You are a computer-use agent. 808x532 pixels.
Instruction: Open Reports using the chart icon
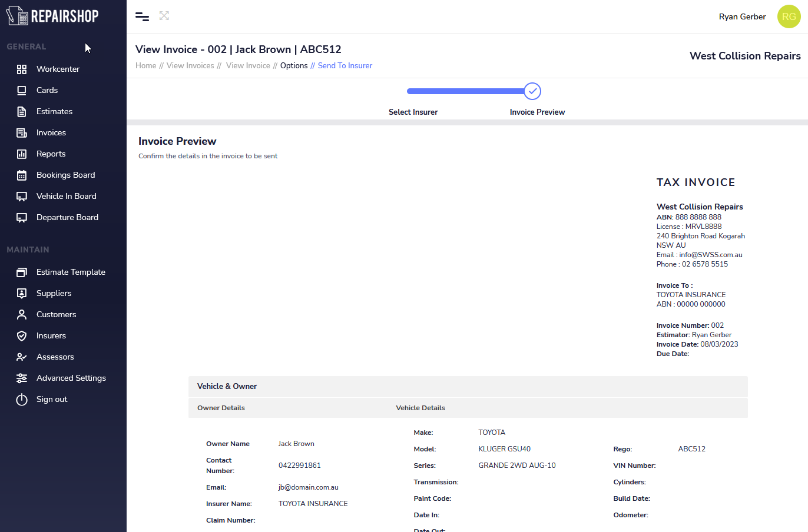pos(22,154)
